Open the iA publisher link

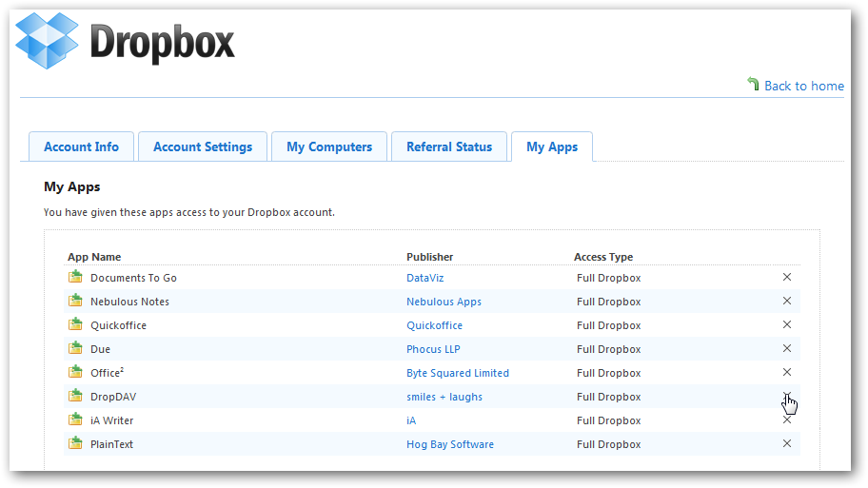[x=411, y=420]
